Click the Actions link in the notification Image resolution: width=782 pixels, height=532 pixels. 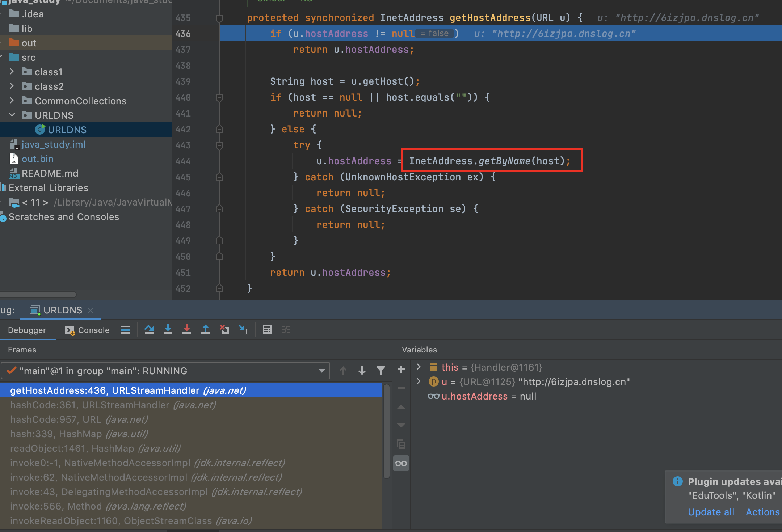tap(762, 512)
